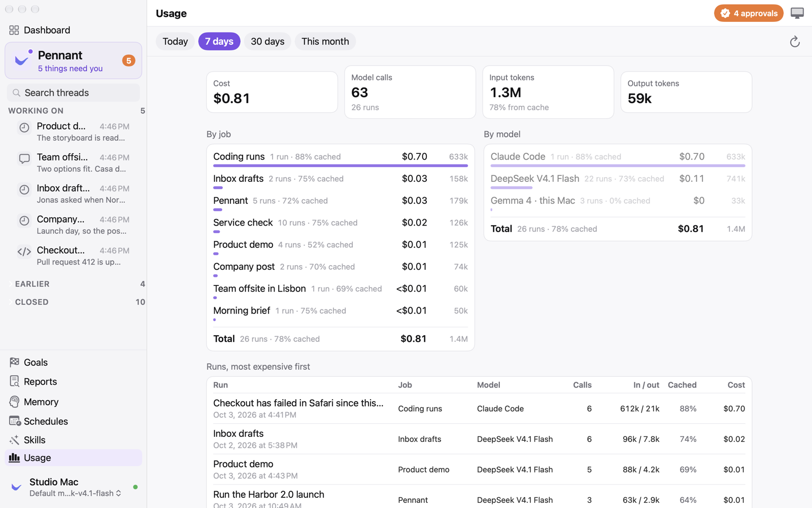Screen dimensions: 812x508
Task: Click the monitor display icon
Action: coord(797,13)
